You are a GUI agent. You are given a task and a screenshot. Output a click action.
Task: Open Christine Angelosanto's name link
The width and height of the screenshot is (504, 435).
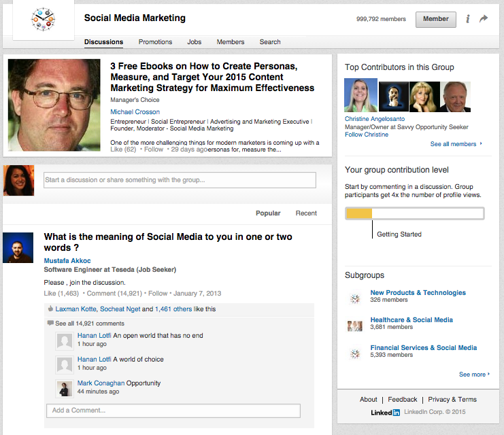pyautogui.click(x=375, y=119)
